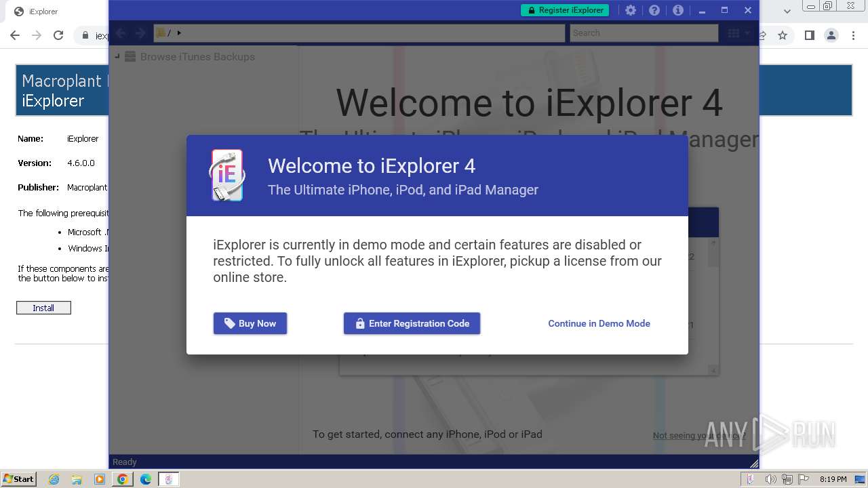Viewport: 868px width, 488px height.
Task: Click the network tray icon
Action: click(787, 479)
